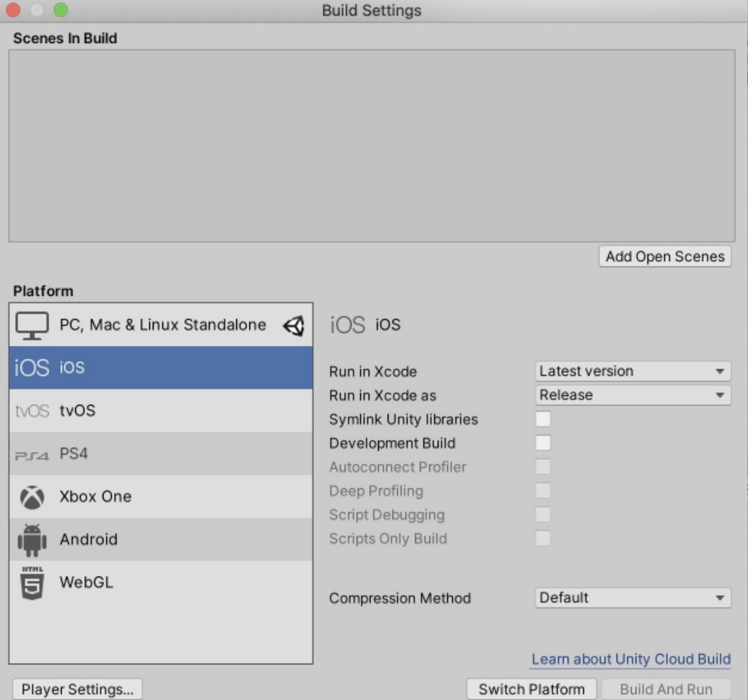Click the Android robot icon
The width and height of the screenshot is (748, 700).
pyautogui.click(x=32, y=540)
